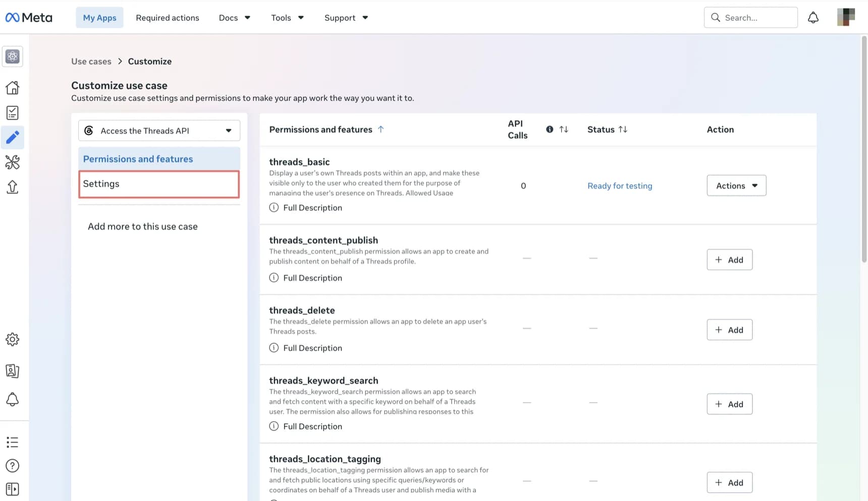
Task: Expand the Tools menu
Action: 287,18
